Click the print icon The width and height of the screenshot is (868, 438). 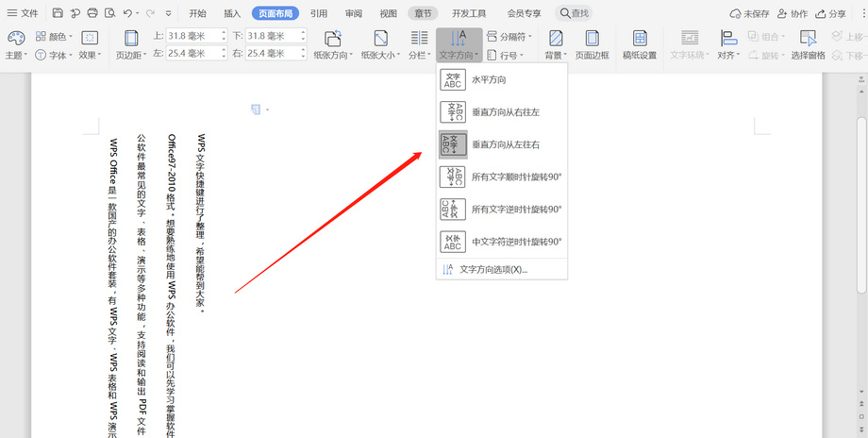point(92,13)
